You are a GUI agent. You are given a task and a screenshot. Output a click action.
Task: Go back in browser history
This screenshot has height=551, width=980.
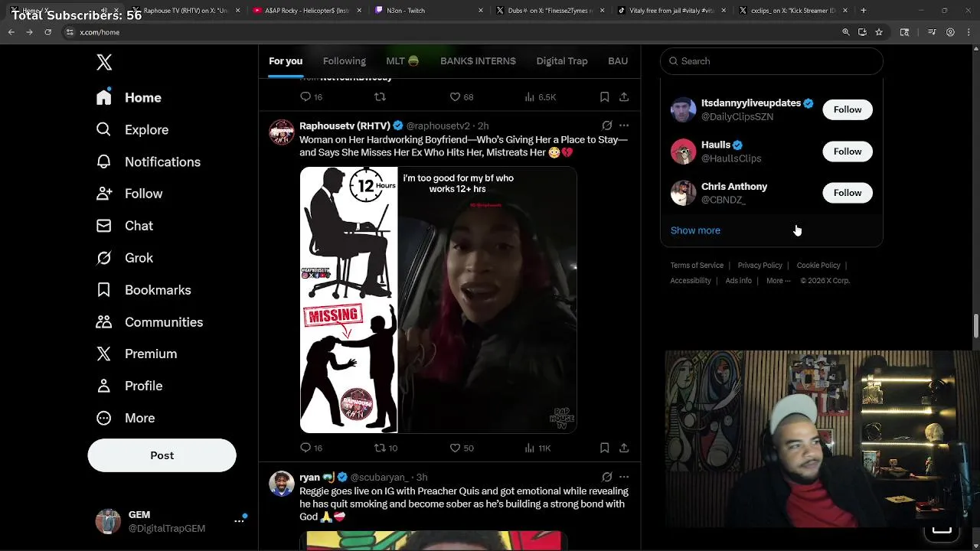[x=11, y=32]
